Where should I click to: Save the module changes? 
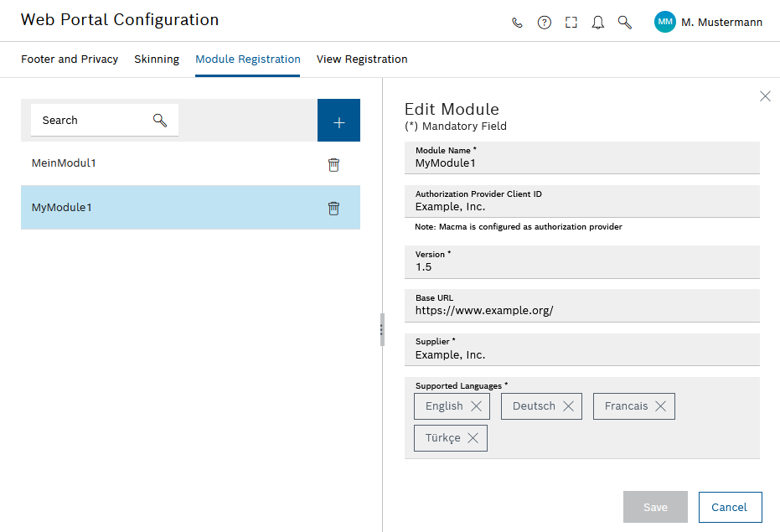click(x=655, y=507)
